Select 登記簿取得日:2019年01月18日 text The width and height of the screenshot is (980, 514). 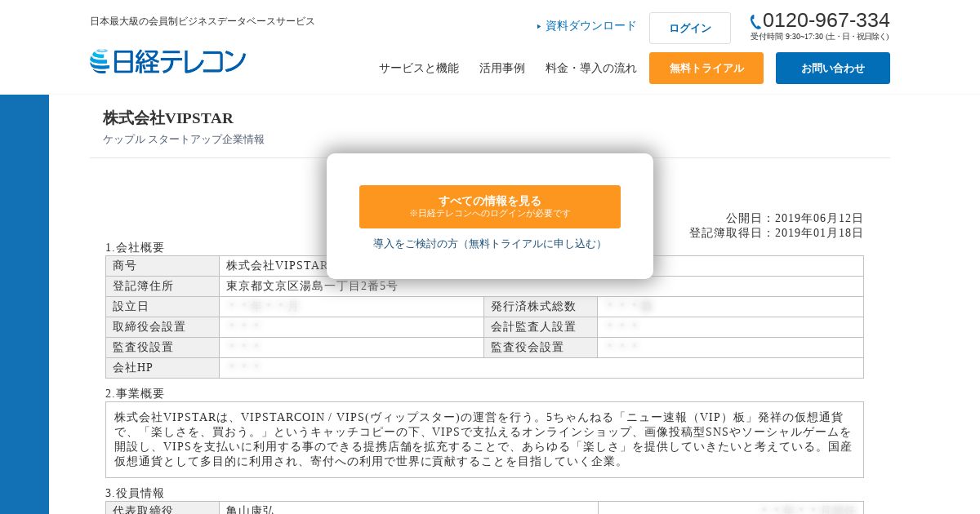pyautogui.click(x=776, y=233)
